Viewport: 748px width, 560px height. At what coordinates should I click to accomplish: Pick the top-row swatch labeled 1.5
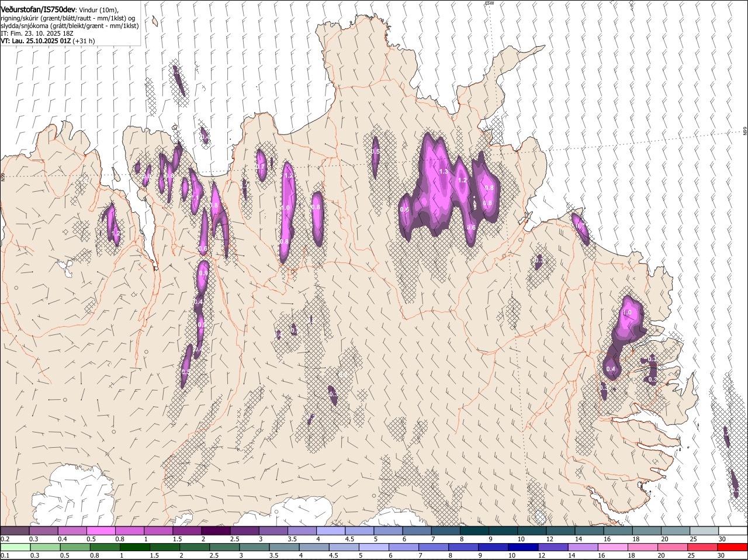click(187, 531)
